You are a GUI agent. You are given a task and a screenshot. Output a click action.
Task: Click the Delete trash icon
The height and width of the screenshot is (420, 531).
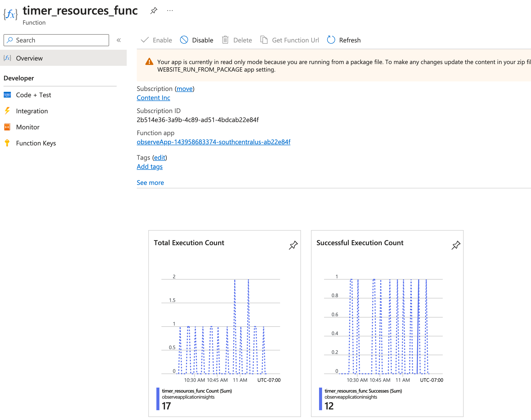pyautogui.click(x=225, y=40)
